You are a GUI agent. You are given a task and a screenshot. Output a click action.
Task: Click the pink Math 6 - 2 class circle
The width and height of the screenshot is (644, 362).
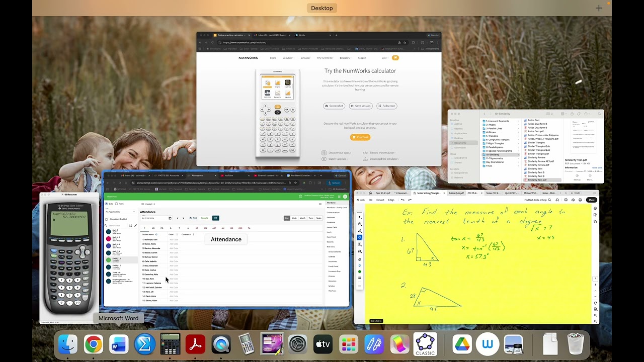[x=108, y=239]
